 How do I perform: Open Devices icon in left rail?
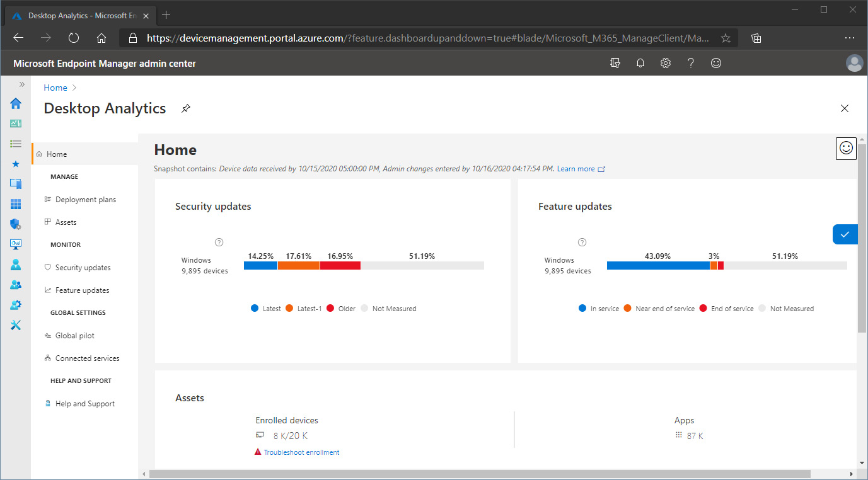(16, 184)
